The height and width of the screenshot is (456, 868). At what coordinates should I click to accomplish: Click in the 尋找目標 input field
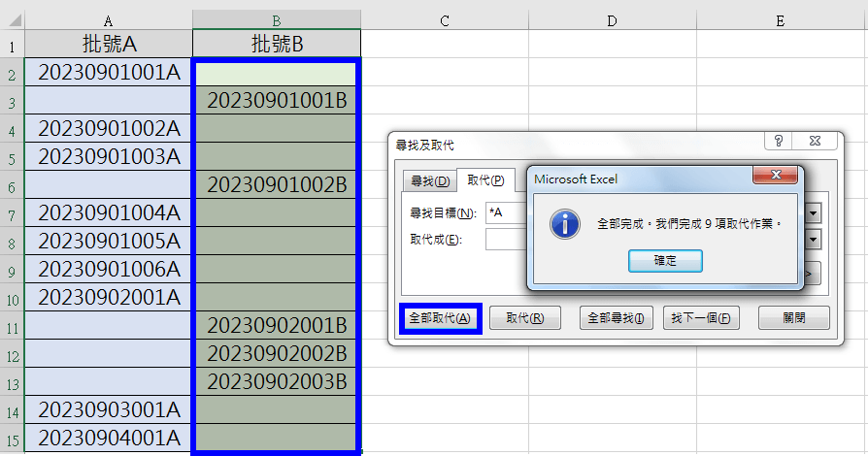(x=505, y=212)
